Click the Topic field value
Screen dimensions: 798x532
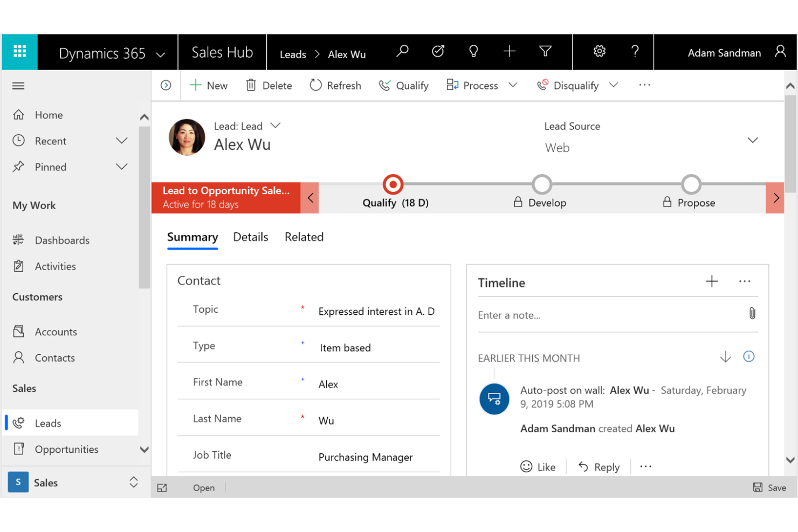pyautogui.click(x=376, y=312)
